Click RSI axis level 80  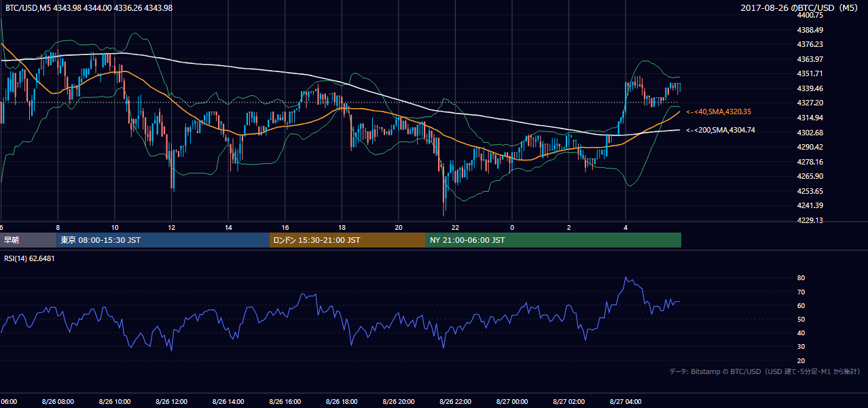click(801, 278)
